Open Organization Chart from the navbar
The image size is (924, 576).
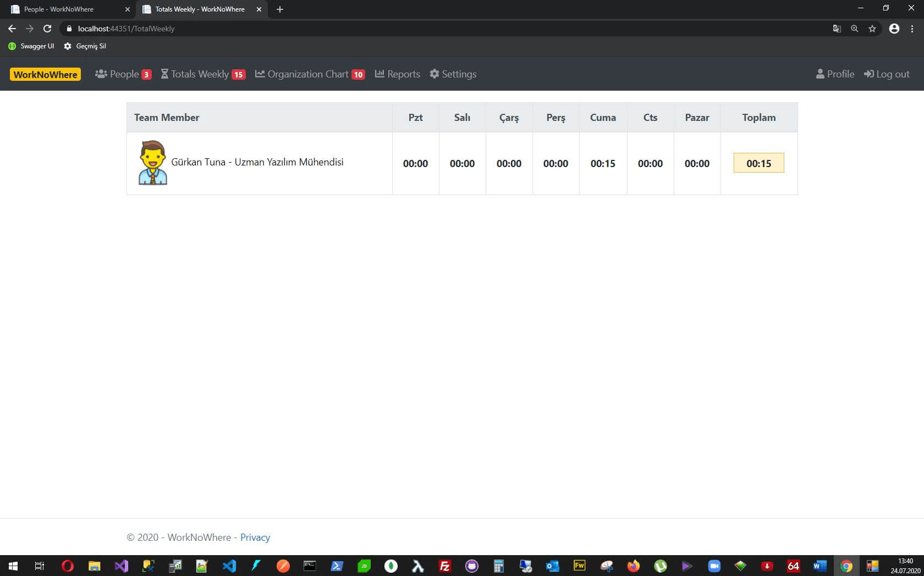[309, 74]
